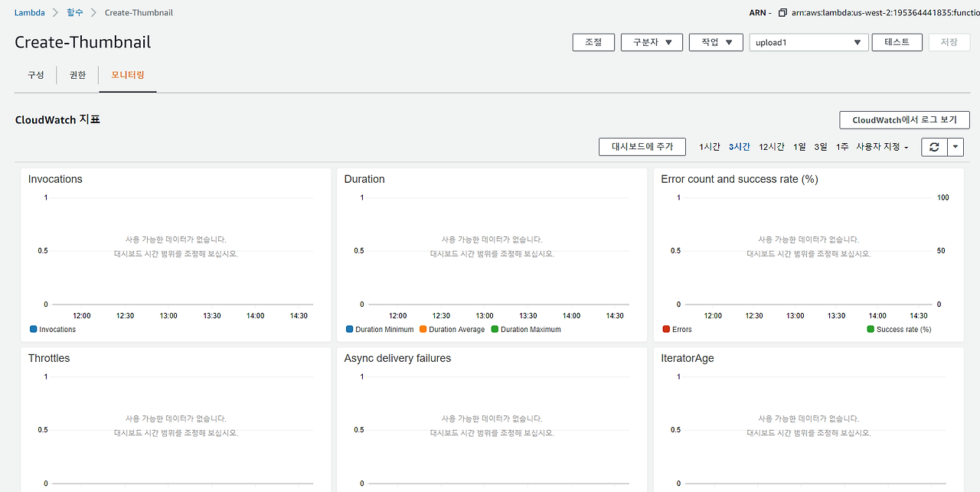Viewport: 980px width, 492px height.
Task: Click the Throttles chart title
Action: coord(49,358)
